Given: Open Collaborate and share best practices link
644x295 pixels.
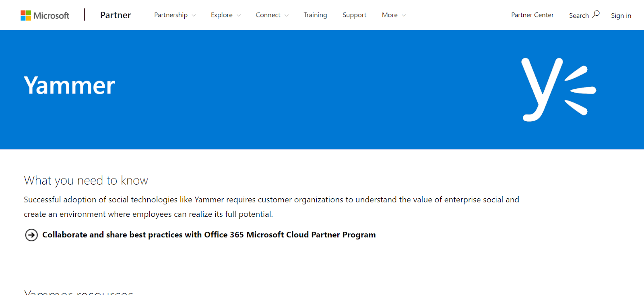Looking at the screenshot, I should [209, 235].
